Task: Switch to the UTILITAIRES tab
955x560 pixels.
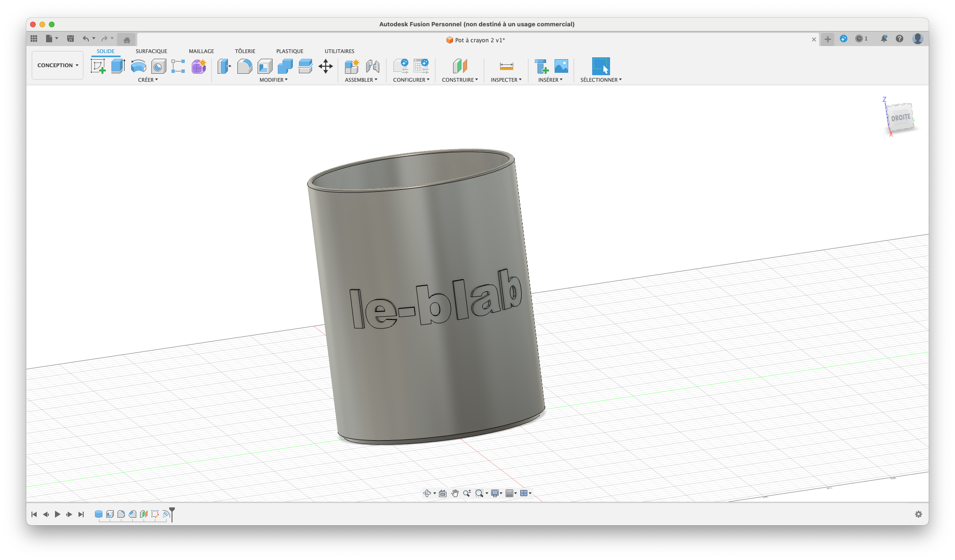Action: click(339, 51)
